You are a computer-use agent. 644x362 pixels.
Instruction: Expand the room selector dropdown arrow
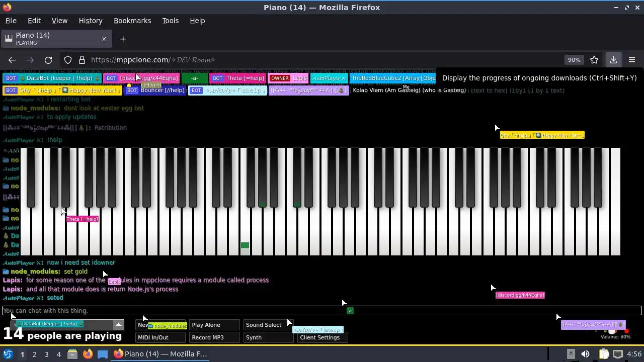click(x=118, y=324)
